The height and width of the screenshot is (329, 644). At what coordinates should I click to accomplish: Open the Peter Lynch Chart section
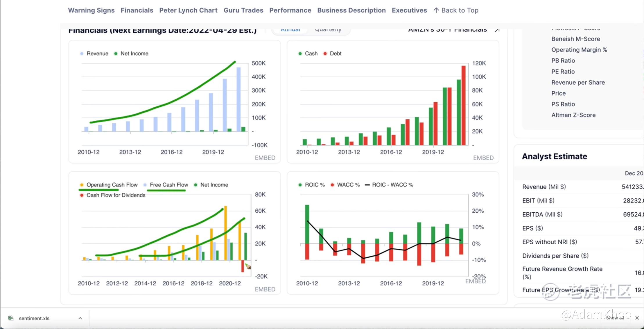click(188, 10)
